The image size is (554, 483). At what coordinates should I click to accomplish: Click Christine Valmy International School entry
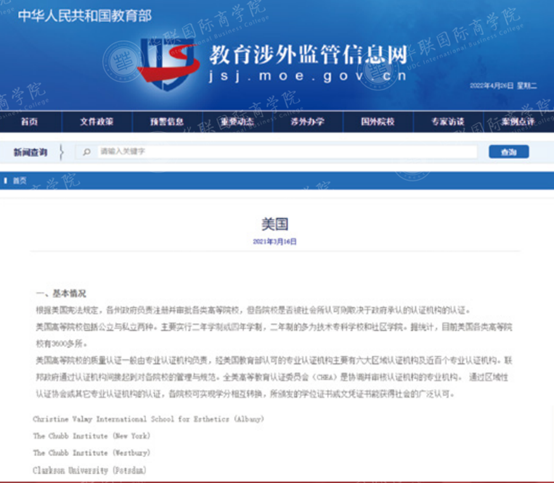(x=148, y=419)
